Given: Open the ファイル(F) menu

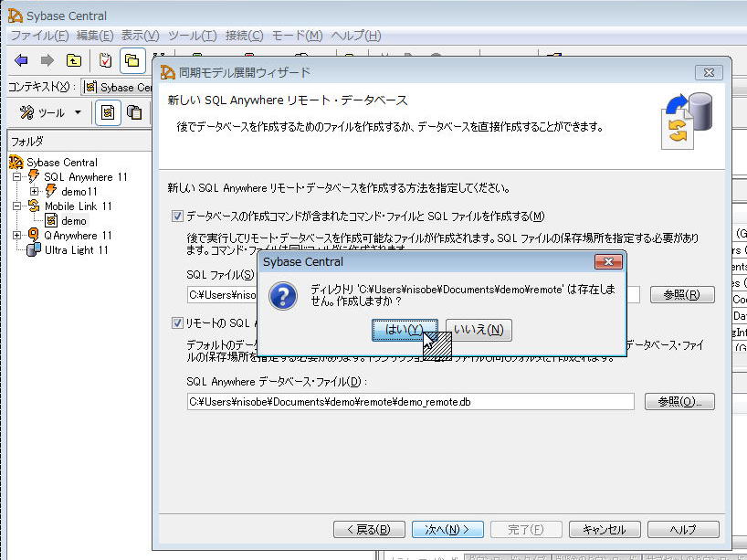Looking at the screenshot, I should point(38,36).
